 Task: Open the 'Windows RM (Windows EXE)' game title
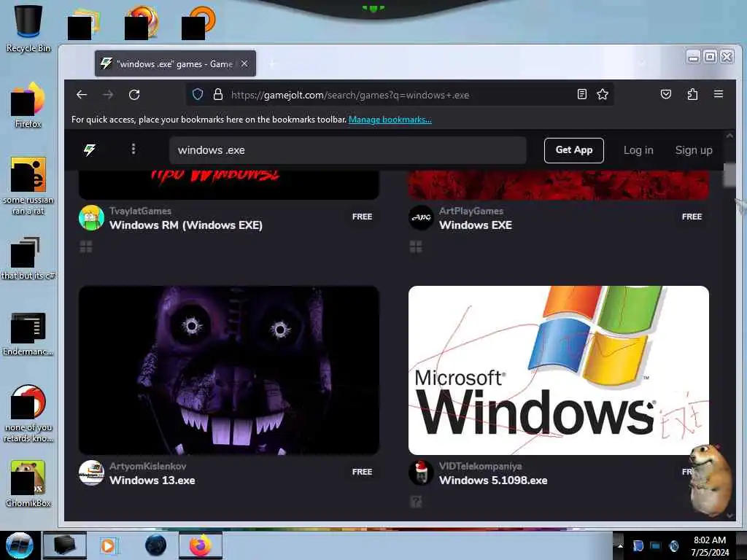(x=186, y=225)
